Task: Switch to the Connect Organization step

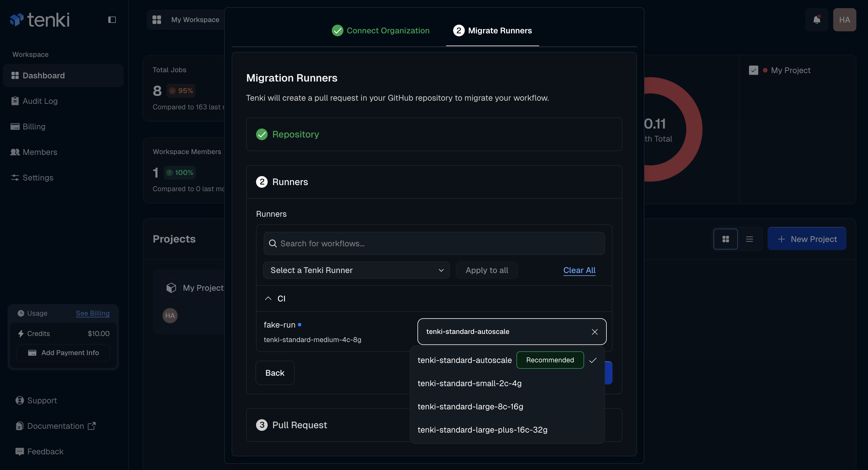Action: pos(380,31)
